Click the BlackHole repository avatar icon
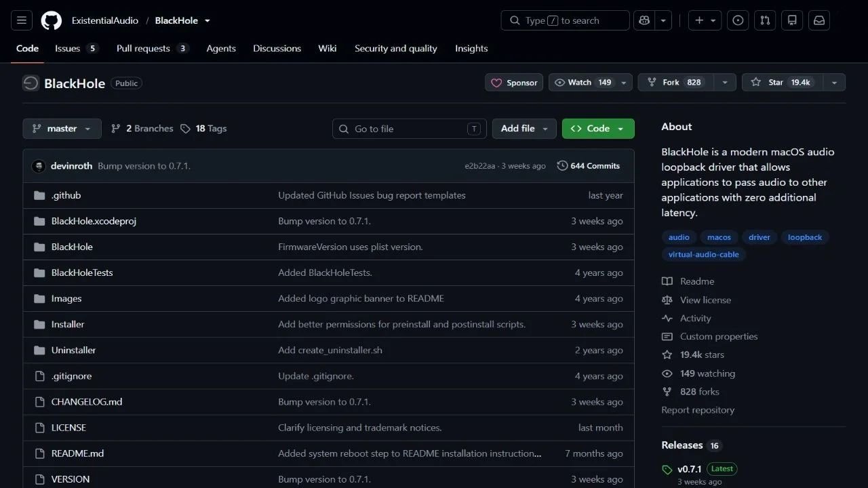 pos(31,83)
